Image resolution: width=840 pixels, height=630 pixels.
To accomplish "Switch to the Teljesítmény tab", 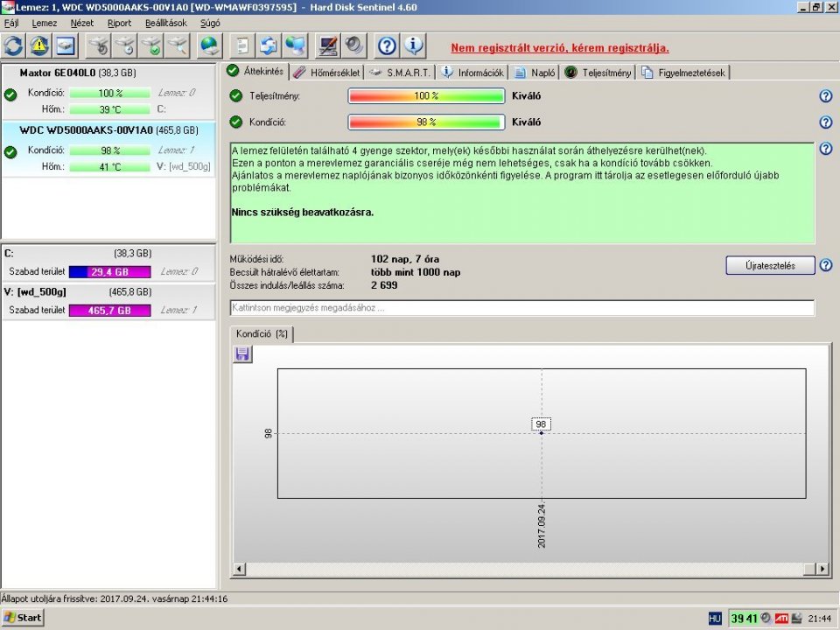I will point(598,73).
